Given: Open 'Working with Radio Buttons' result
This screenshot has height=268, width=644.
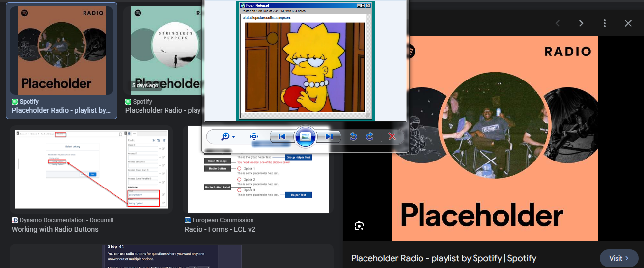Looking at the screenshot, I should [x=55, y=229].
